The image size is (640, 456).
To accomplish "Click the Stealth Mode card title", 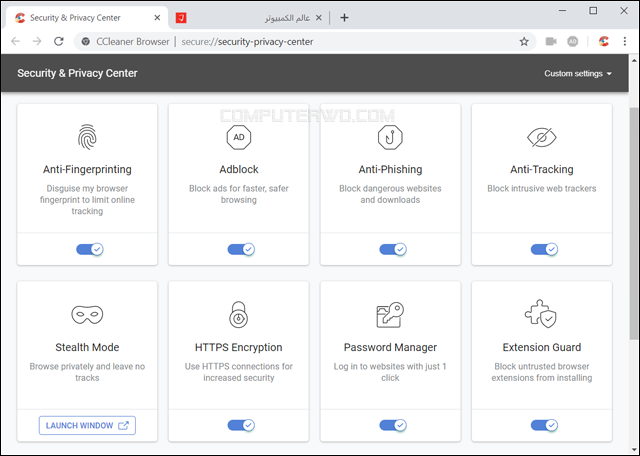I will [87, 347].
